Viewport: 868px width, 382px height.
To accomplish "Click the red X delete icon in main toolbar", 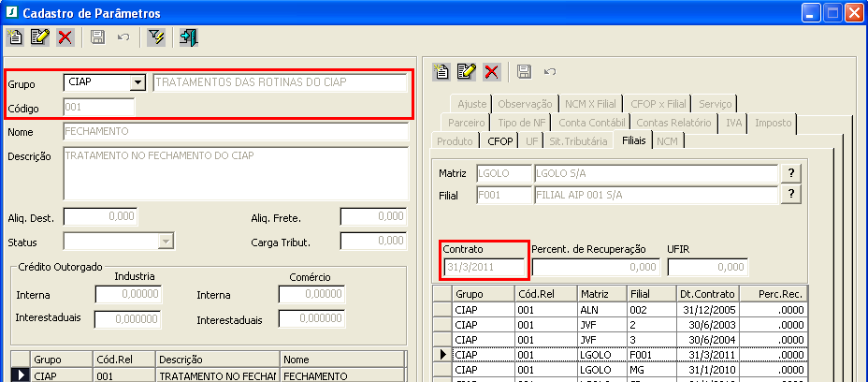I will (x=65, y=37).
